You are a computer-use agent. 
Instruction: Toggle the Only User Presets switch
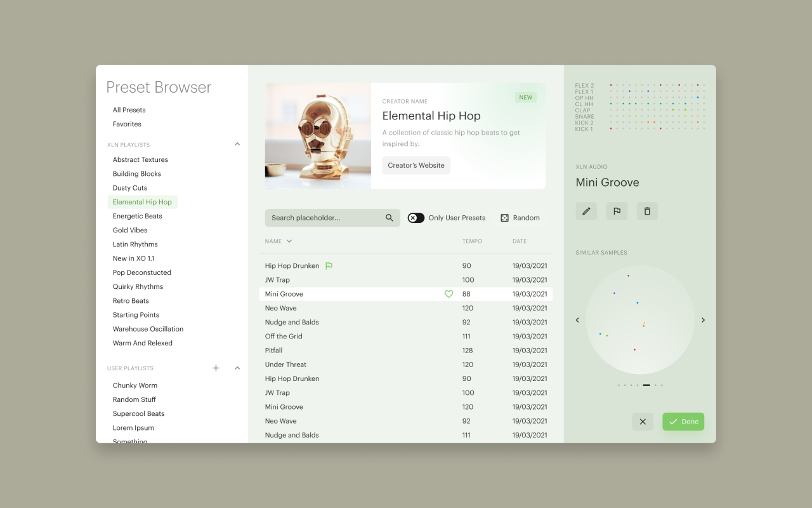(416, 218)
